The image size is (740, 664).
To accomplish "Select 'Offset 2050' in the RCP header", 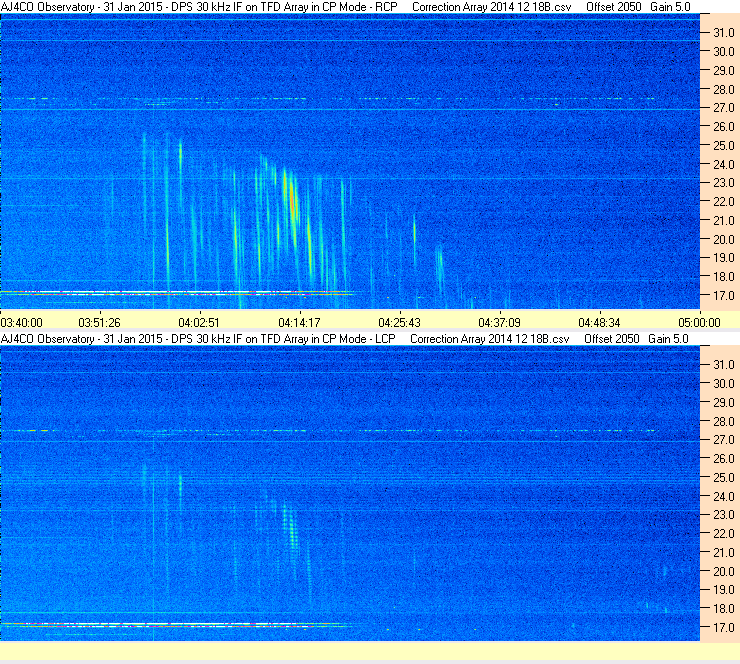I will click(x=614, y=7).
